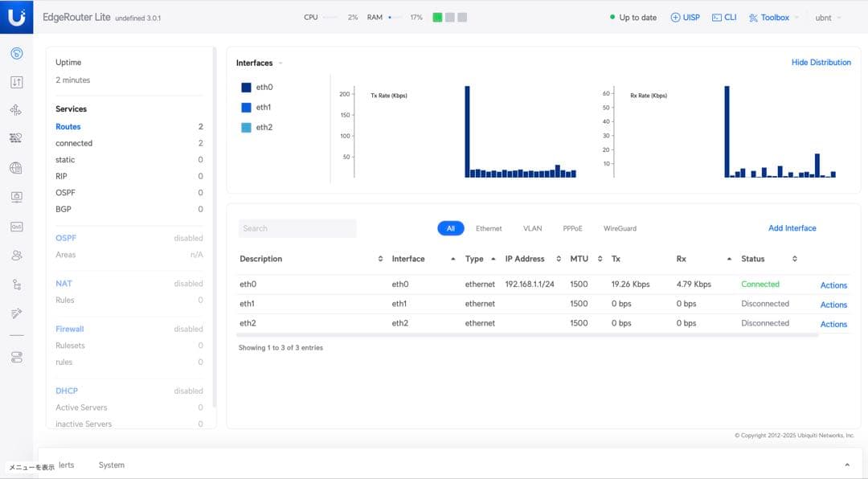Open the Routing icon in the sidebar
Screen dimensions: 868x479
(x=16, y=110)
